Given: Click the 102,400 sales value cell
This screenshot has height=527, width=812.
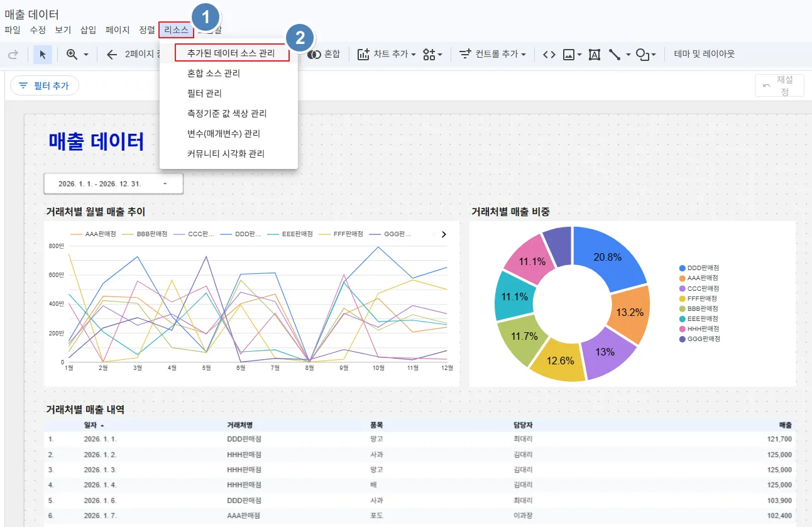Looking at the screenshot, I should (x=779, y=516).
